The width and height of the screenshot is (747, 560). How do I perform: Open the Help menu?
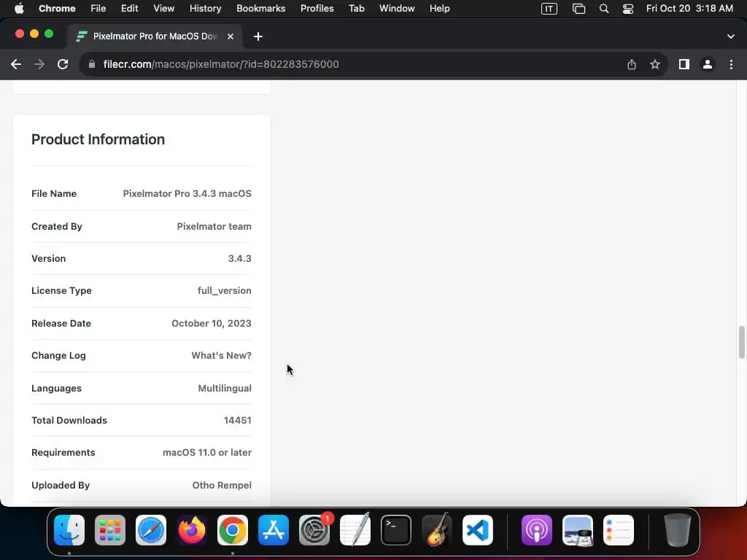click(439, 9)
